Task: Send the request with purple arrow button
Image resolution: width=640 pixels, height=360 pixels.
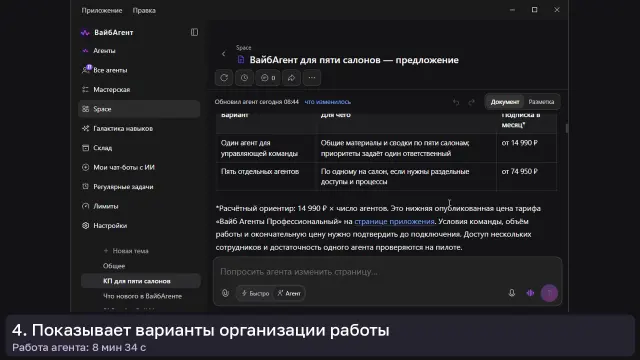Action: pyautogui.click(x=549, y=293)
